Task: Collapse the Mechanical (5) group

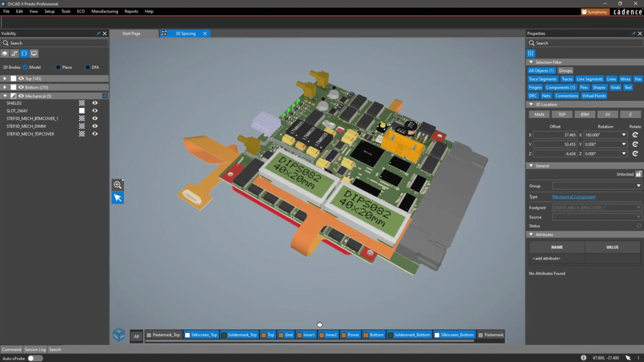Action: pos(5,96)
